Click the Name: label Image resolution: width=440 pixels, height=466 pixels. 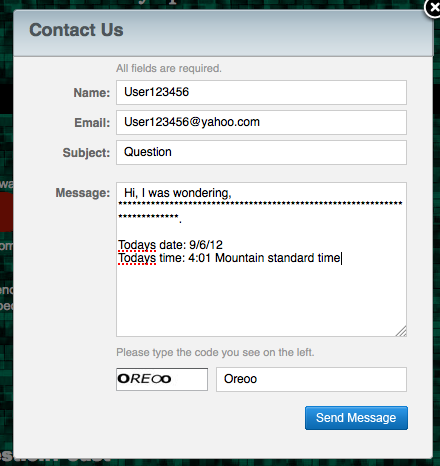click(92, 93)
